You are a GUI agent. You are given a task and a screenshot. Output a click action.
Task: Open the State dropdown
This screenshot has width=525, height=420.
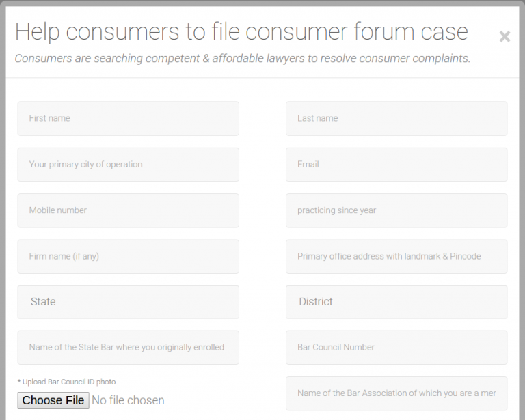click(128, 302)
